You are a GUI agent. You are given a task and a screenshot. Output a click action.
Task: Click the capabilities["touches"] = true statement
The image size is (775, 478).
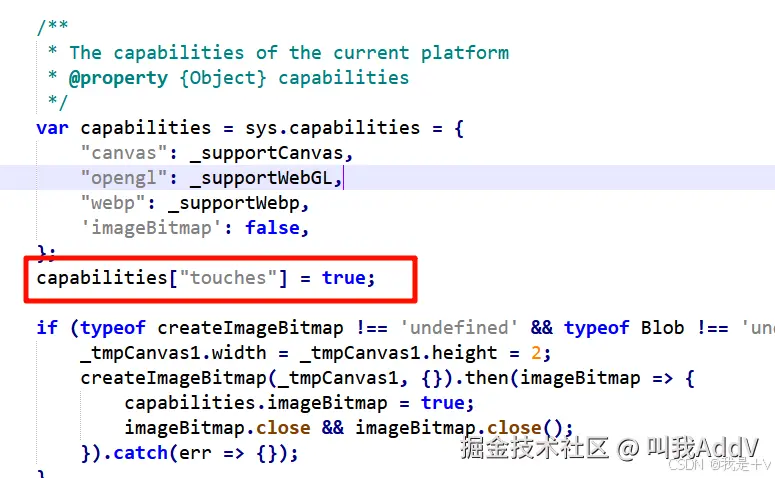tap(206, 278)
